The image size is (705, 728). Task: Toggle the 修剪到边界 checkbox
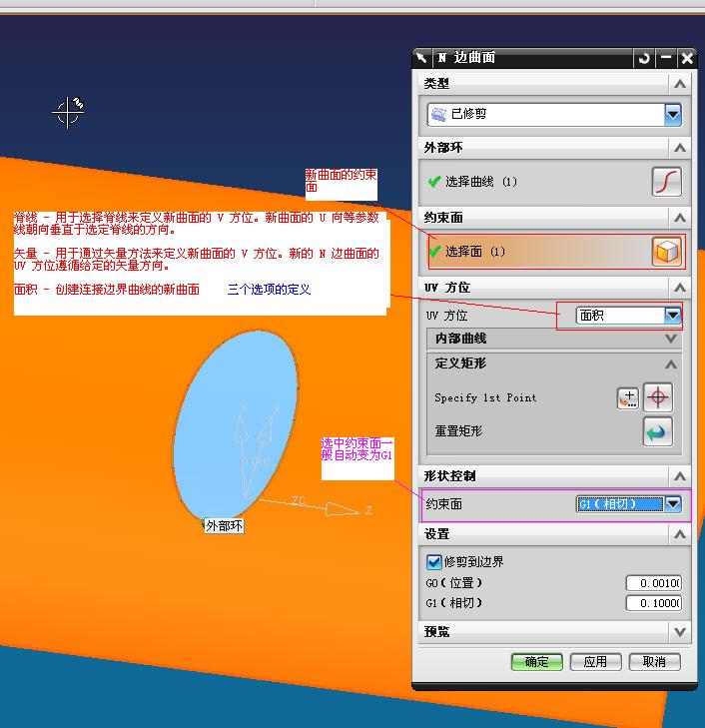[433, 562]
